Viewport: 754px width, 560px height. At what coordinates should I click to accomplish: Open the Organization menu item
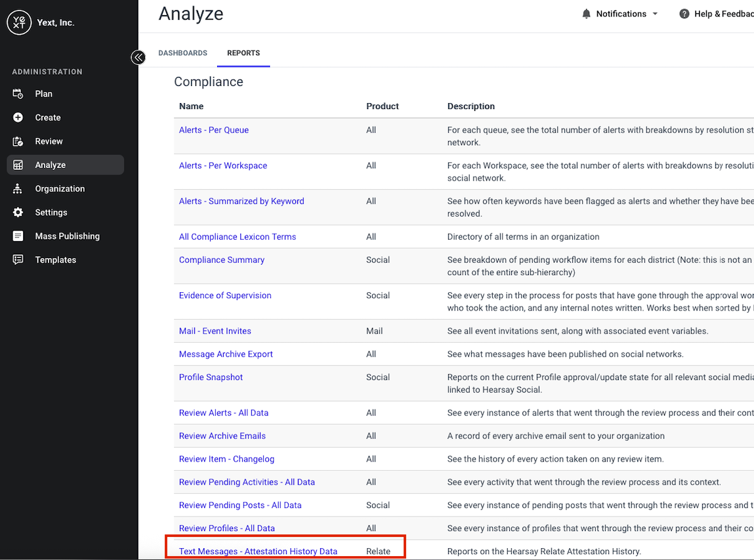click(66, 188)
